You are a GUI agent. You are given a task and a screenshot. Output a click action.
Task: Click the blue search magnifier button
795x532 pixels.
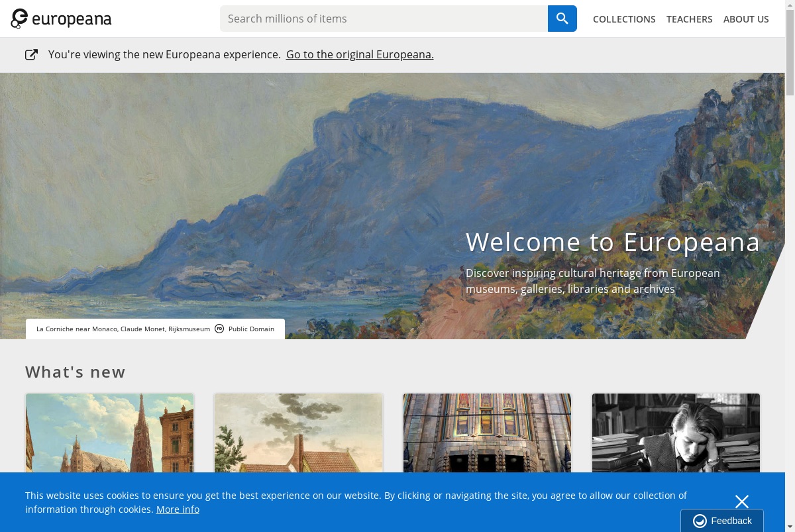pyautogui.click(x=562, y=19)
